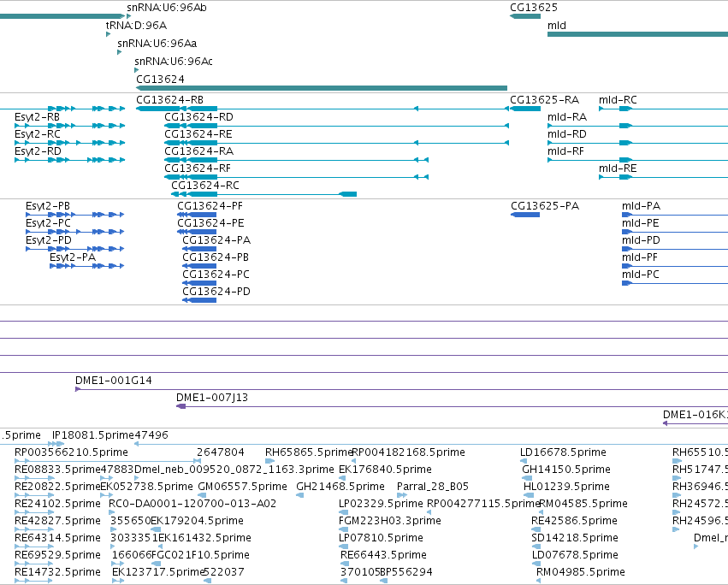The image size is (728, 585).
Task: Select snRNA:U6:96Ac feature label
Action: coord(174,62)
